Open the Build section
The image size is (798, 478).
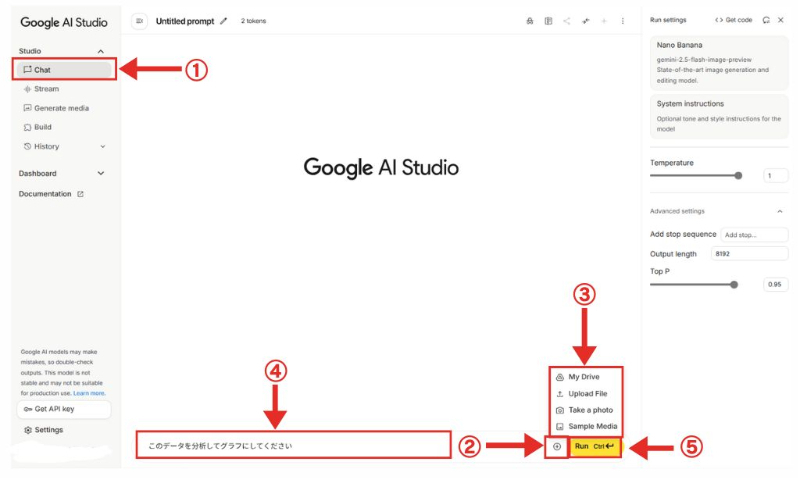(42, 127)
